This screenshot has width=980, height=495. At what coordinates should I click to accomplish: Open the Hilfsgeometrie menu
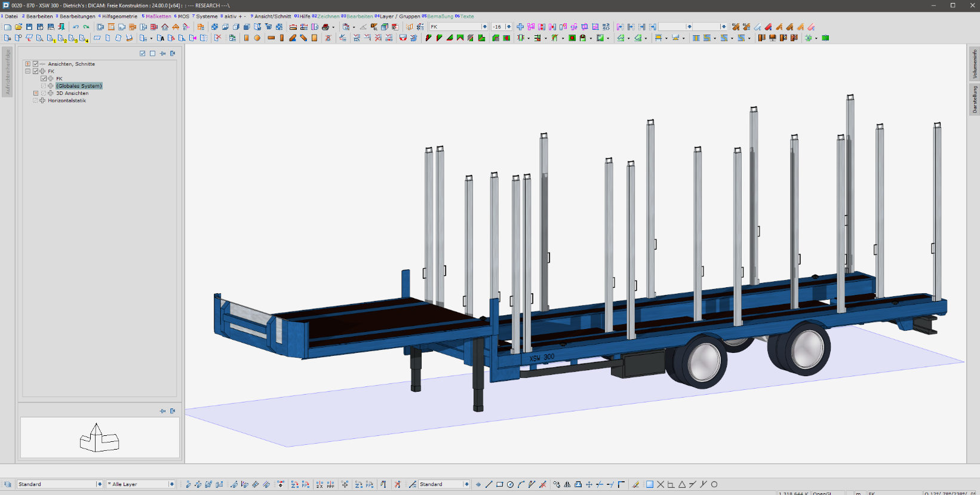click(119, 16)
